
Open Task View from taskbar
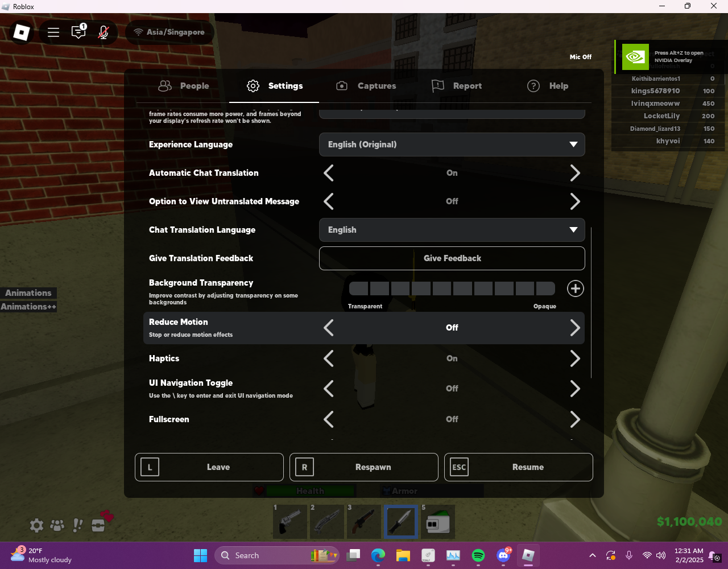(354, 555)
